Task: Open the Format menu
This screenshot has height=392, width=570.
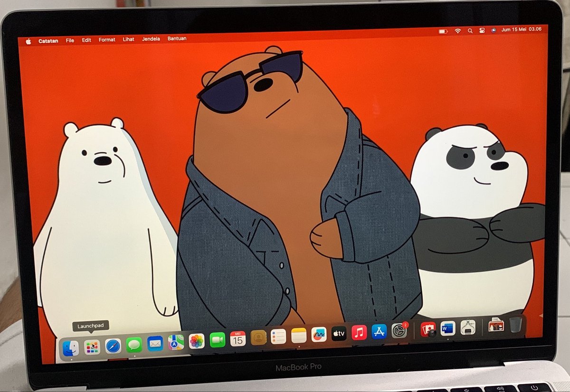Action: (x=107, y=40)
